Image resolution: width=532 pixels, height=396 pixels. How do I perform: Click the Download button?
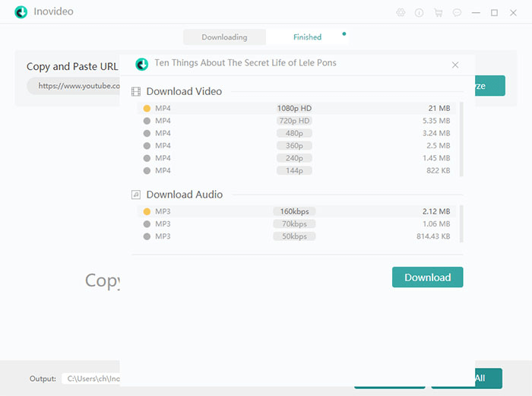(x=427, y=277)
